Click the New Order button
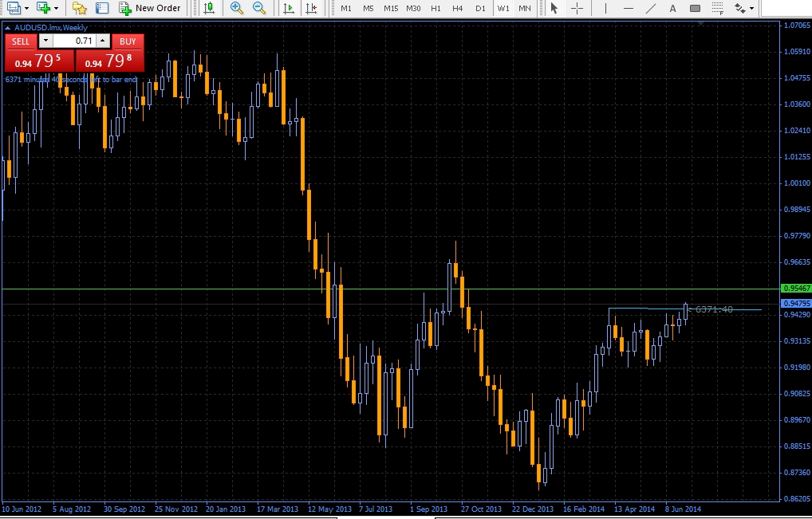This screenshot has width=812, height=519. [150, 8]
